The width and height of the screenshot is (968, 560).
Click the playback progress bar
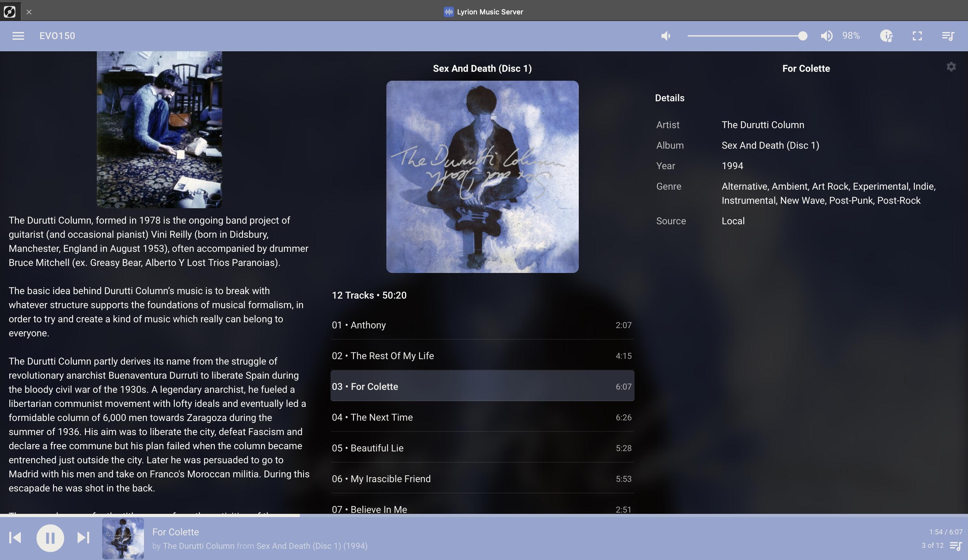point(484,515)
